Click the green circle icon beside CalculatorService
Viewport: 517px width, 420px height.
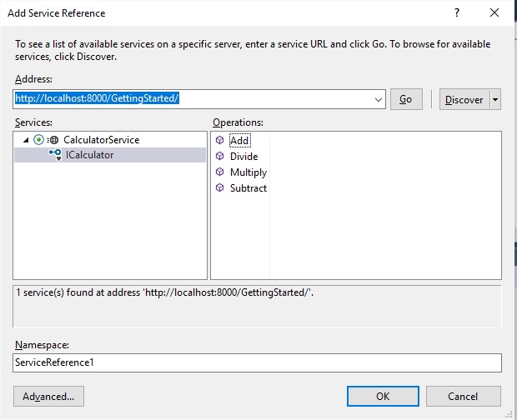(39, 140)
